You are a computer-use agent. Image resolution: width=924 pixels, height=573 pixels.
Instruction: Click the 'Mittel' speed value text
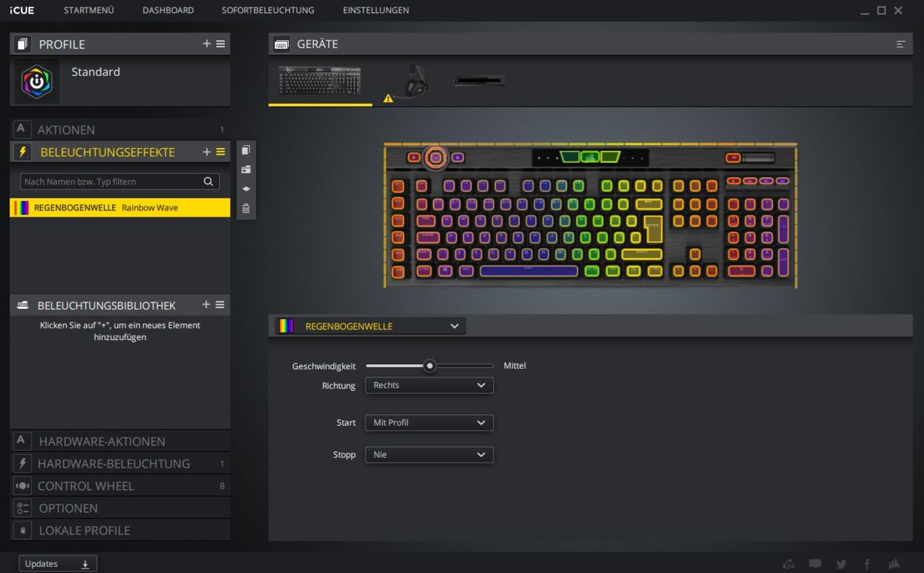[x=514, y=365]
